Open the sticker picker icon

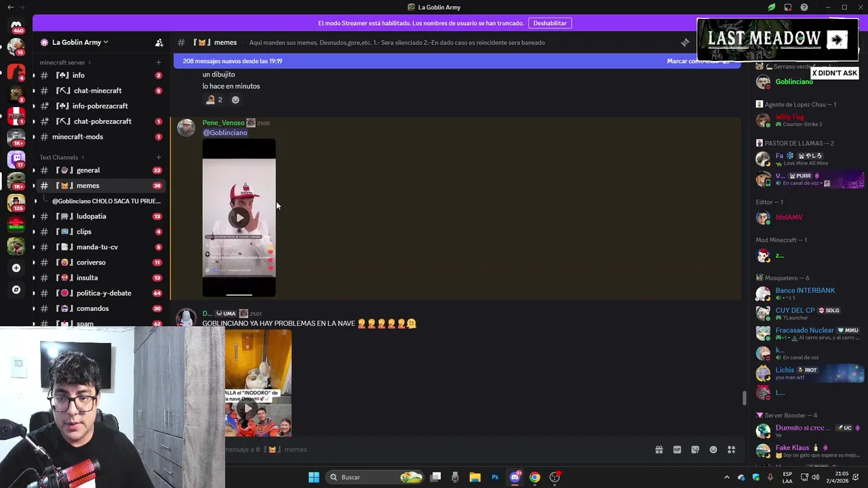point(695,449)
